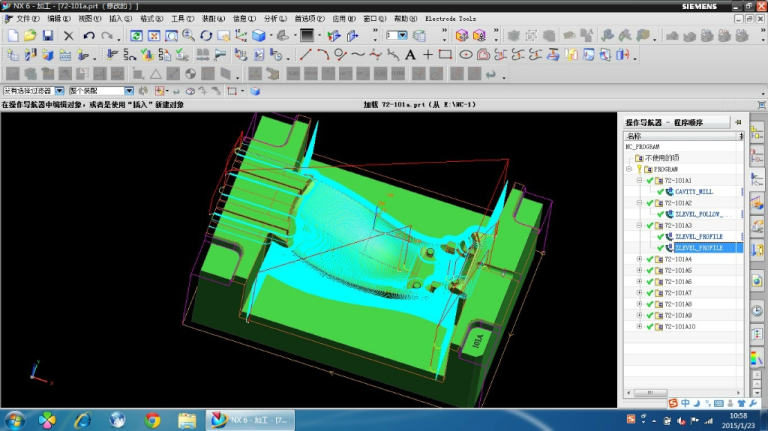Click the Create Tool icon
Screen dimensions: 768x431
coord(30,55)
